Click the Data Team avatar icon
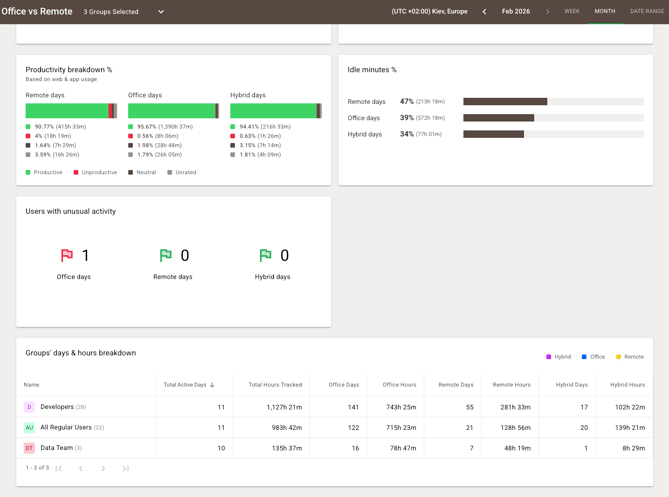This screenshot has width=669, height=497. click(29, 448)
